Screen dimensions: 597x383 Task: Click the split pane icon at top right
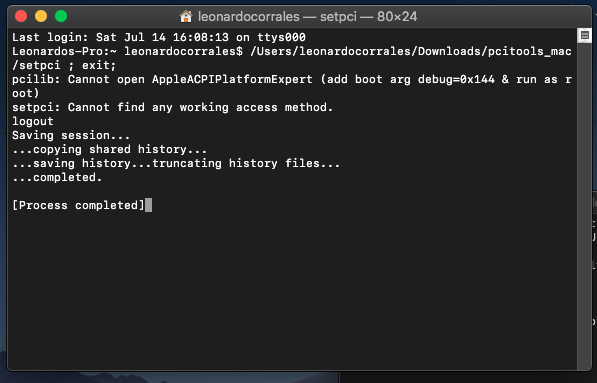585,36
